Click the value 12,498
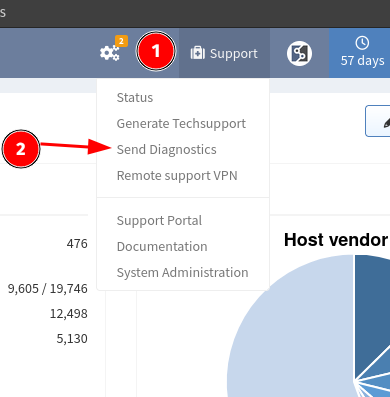The image size is (390, 397). [69, 314]
